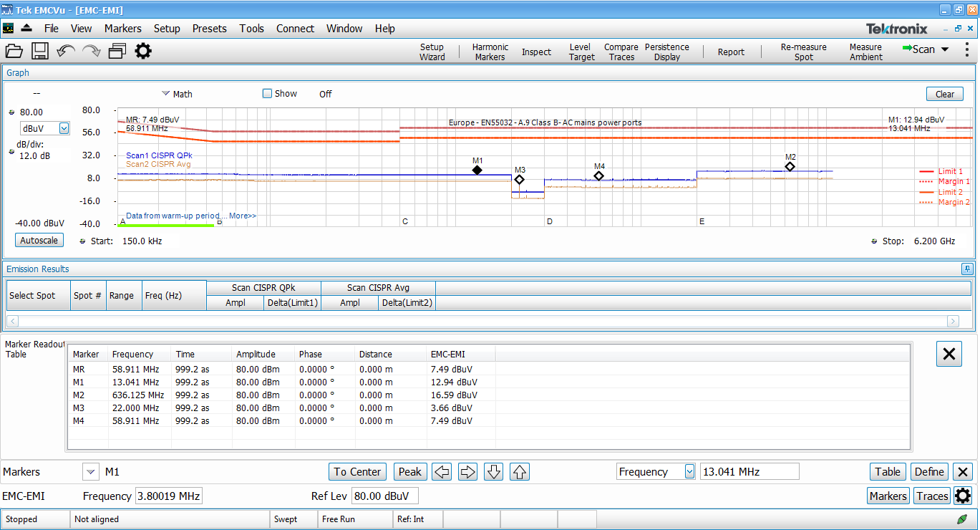Move marker to next peak left arrow
The image size is (980, 530).
442,472
